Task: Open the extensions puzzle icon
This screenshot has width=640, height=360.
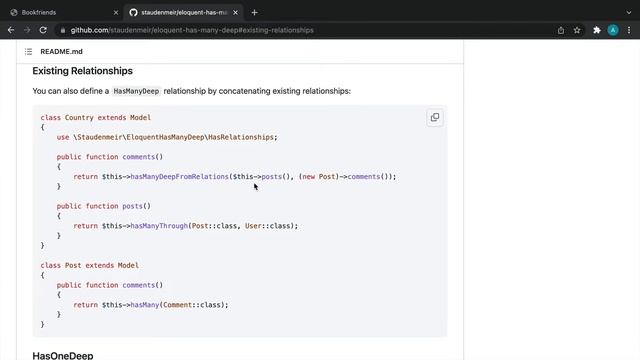Action: tap(597, 30)
